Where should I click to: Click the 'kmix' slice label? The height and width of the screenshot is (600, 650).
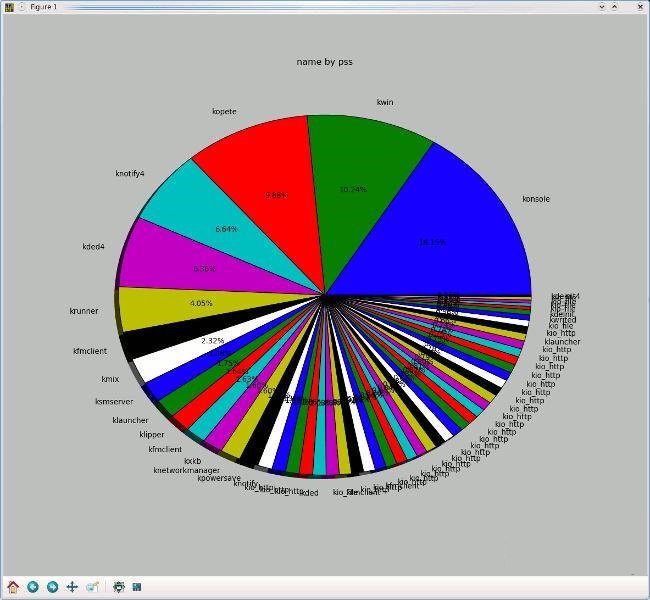pyautogui.click(x=110, y=379)
